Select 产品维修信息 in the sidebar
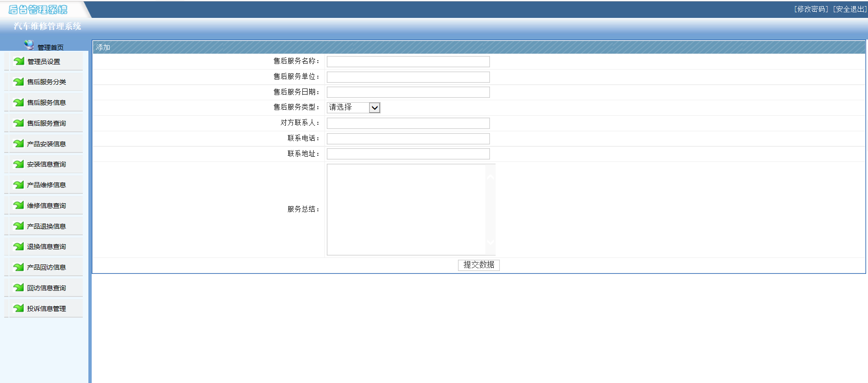 [47, 185]
